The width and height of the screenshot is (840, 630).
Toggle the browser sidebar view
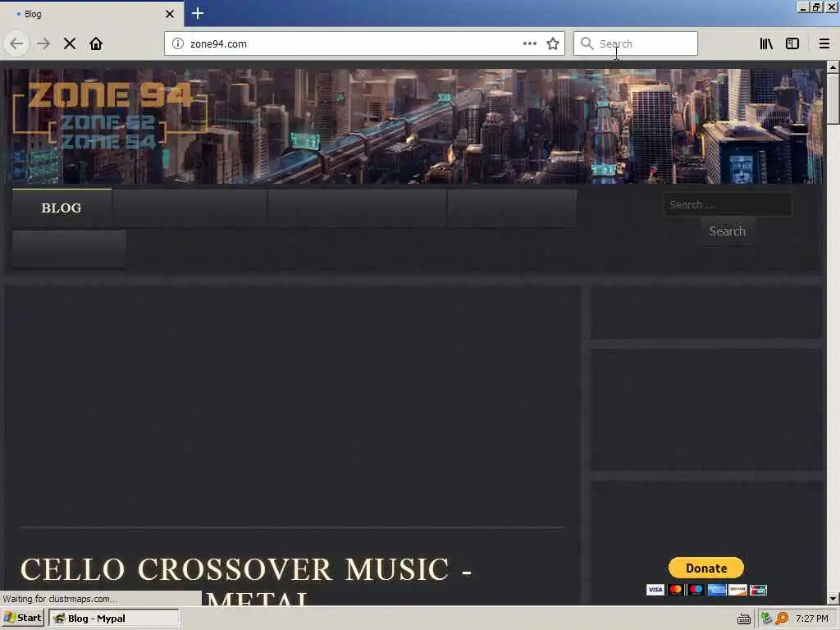[x=792, y=43]
